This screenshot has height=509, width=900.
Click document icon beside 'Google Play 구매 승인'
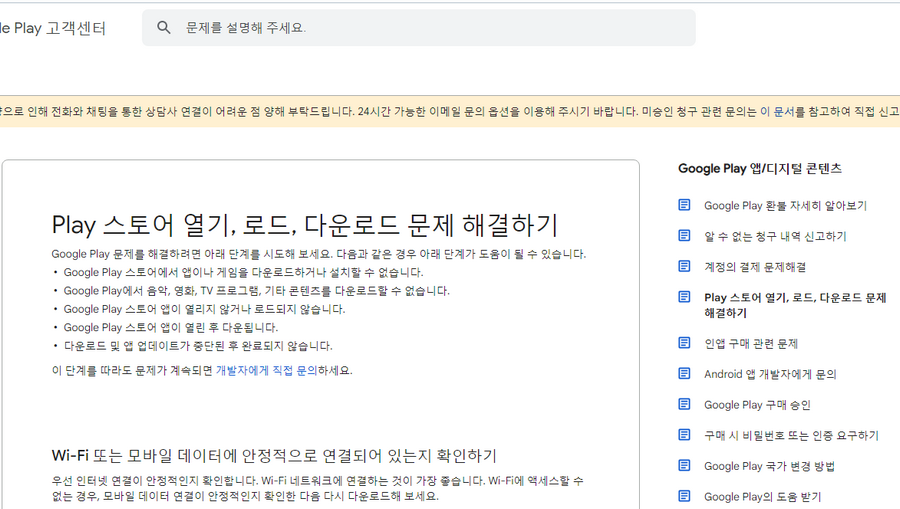684,404
